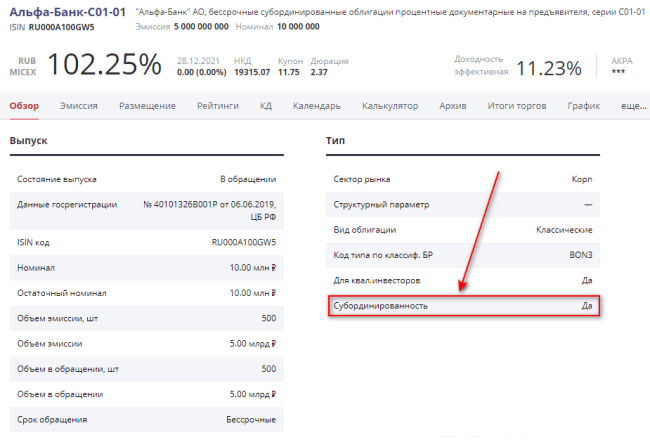Select the Обзор tab

(24, 106)
